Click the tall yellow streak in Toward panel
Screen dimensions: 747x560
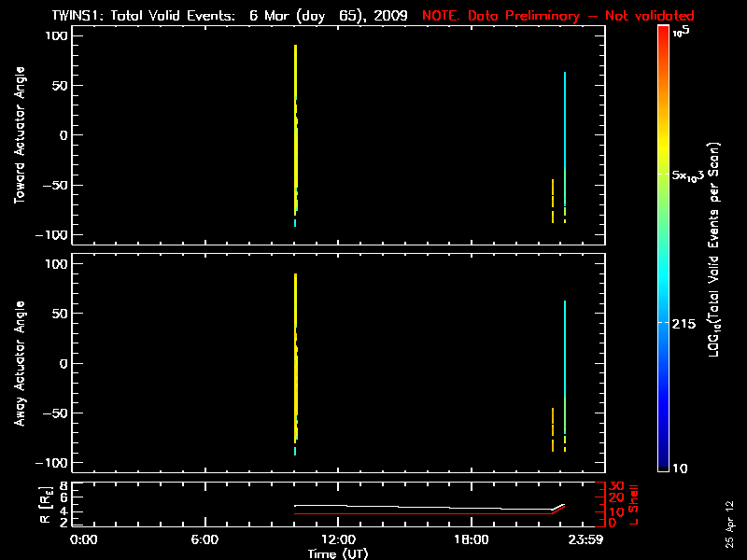pos(296,121)
